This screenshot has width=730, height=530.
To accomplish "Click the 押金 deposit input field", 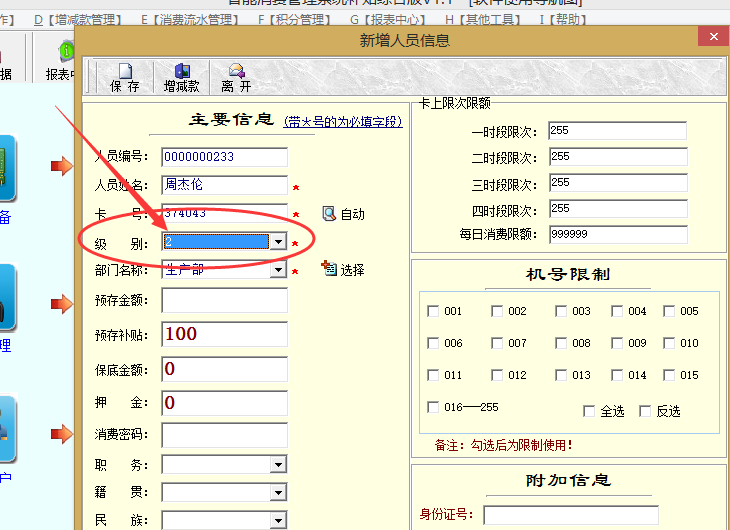I will [x=224, y=403].
